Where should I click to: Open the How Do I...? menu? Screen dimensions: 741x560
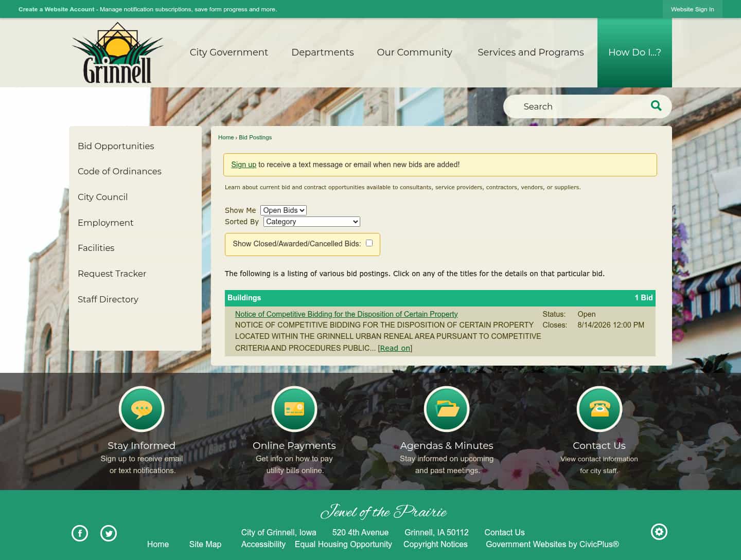[x=634, y=52]
